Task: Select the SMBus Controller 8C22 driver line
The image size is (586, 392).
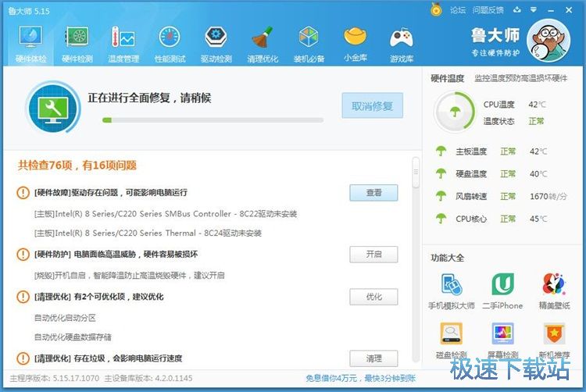Action: pyautogui.click(x=166, y=214)
